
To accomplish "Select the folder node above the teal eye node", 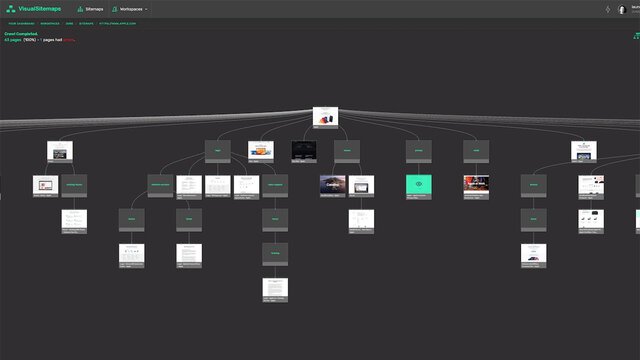I will [x=419, y=151].
